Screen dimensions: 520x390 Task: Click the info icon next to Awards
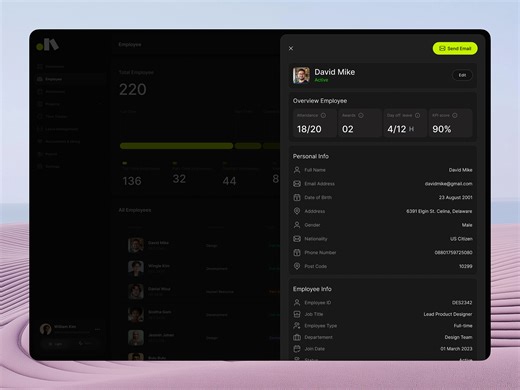point(361,115)
